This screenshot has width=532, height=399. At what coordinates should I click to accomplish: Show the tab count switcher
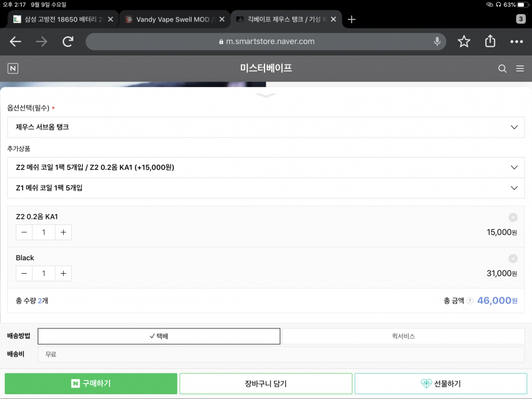click(x=520, y=19)
